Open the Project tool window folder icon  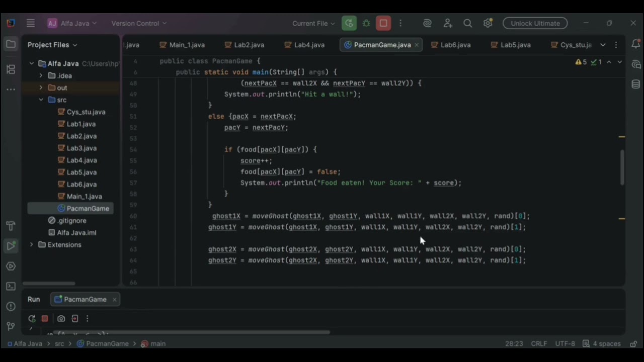pos(11,44)
